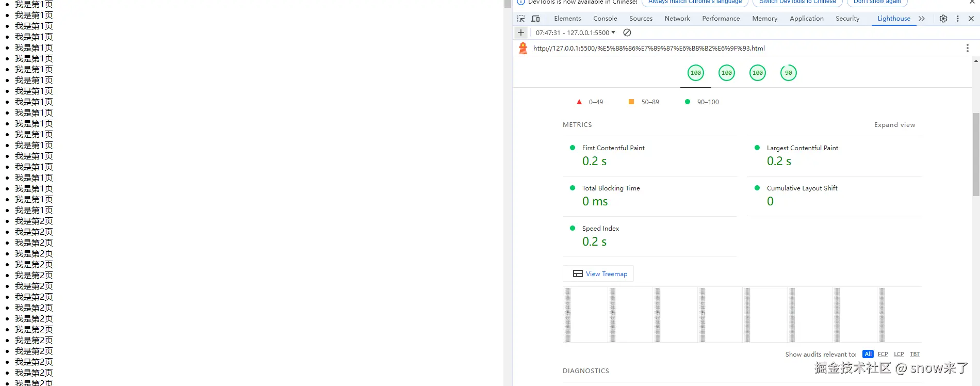980x386 pixels.
Task: Click the orange 50–89 legend square
Action: (631, 102)
